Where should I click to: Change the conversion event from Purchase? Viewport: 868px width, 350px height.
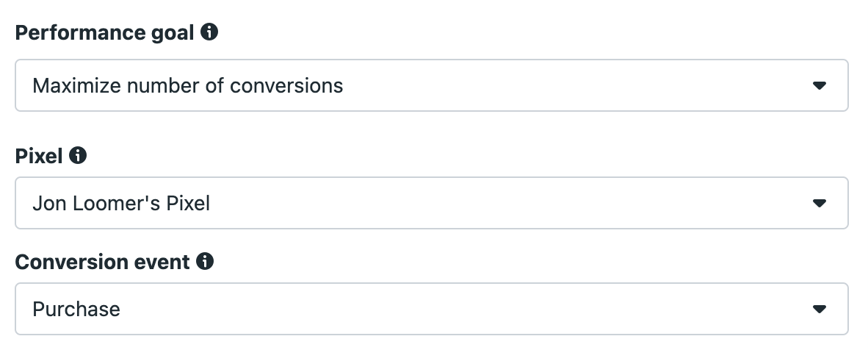click(431, 309)
